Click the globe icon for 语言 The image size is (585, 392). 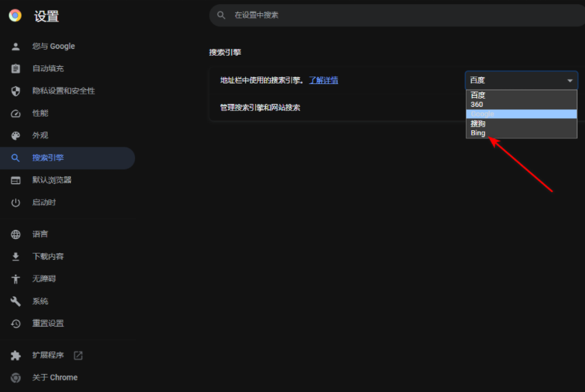[16, 234]
